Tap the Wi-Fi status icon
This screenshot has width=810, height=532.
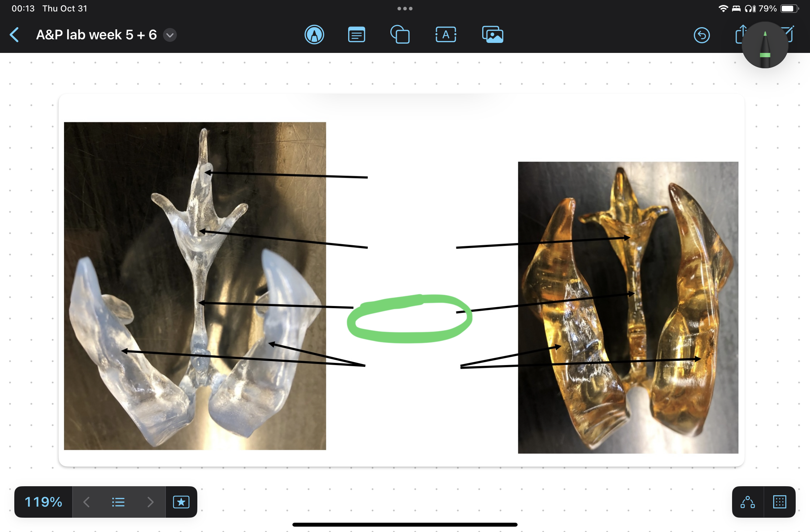pyautogui.click(x=723, y=9)
